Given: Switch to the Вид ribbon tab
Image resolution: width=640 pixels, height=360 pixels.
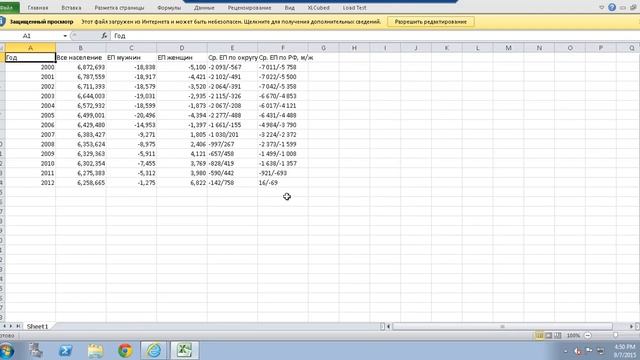Looking at the screenshot, I should (289, 8).
